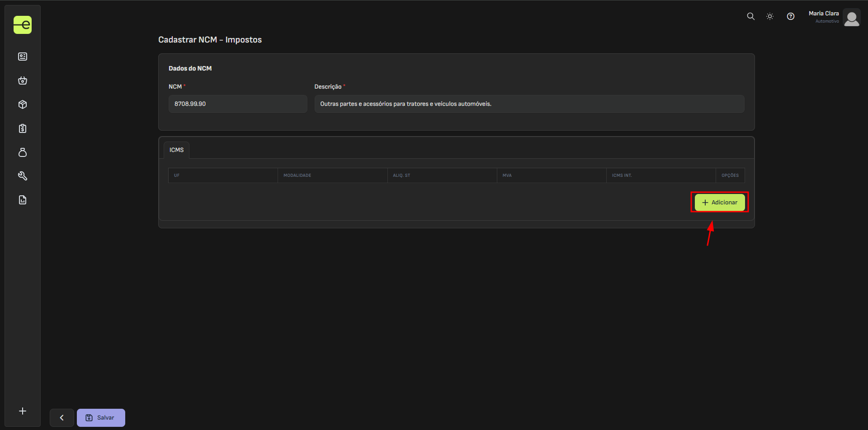
Task: Open the contact card icon in sidebar
Action: point(23,57)
